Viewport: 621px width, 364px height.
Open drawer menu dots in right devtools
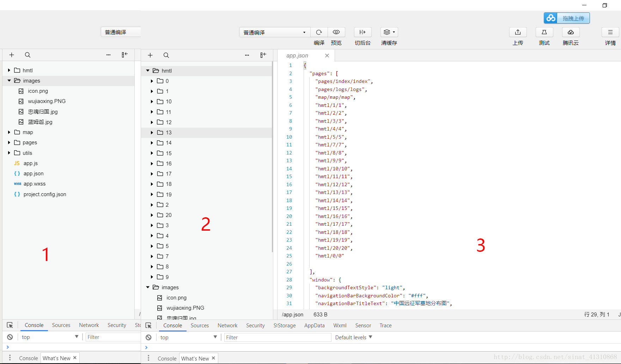148,358
